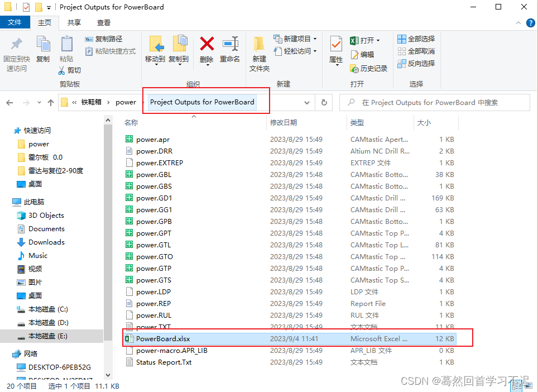Switch to the Share ribbon tab

point(74,22)
